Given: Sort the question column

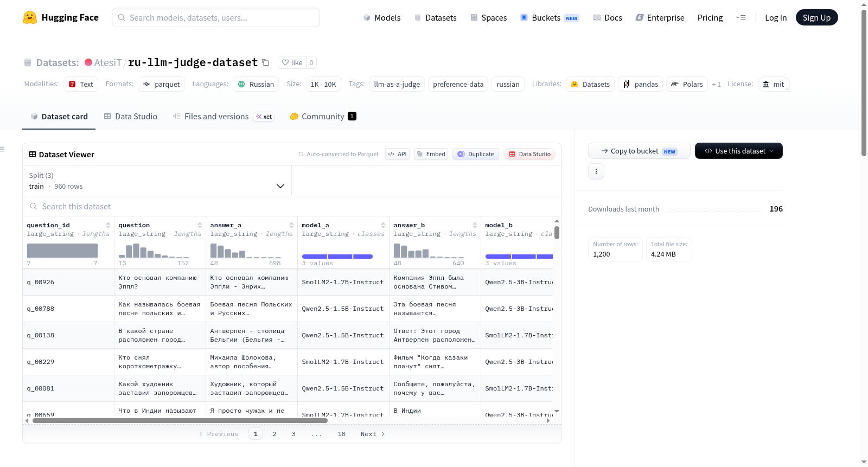Looking at the screenshot, I should tap(200, 225).
